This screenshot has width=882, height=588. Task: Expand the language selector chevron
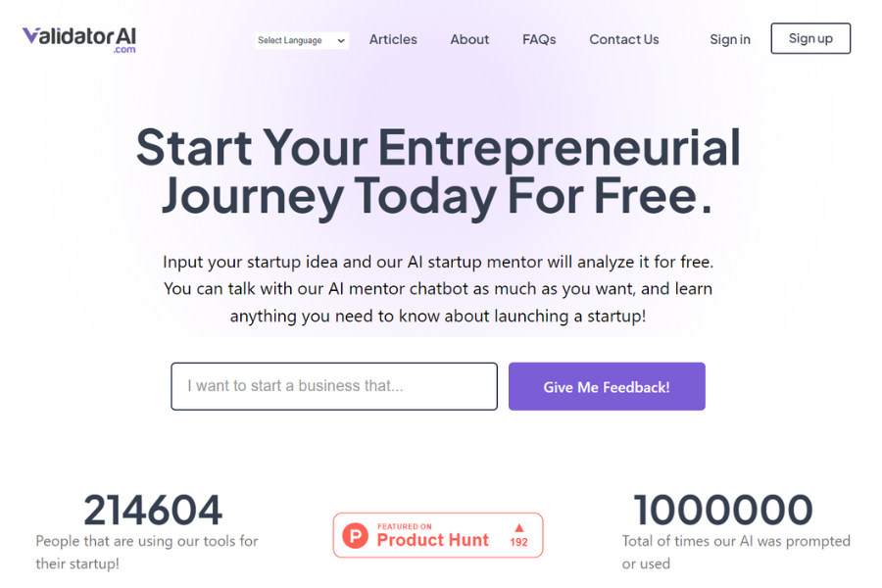tap(340, 40)
